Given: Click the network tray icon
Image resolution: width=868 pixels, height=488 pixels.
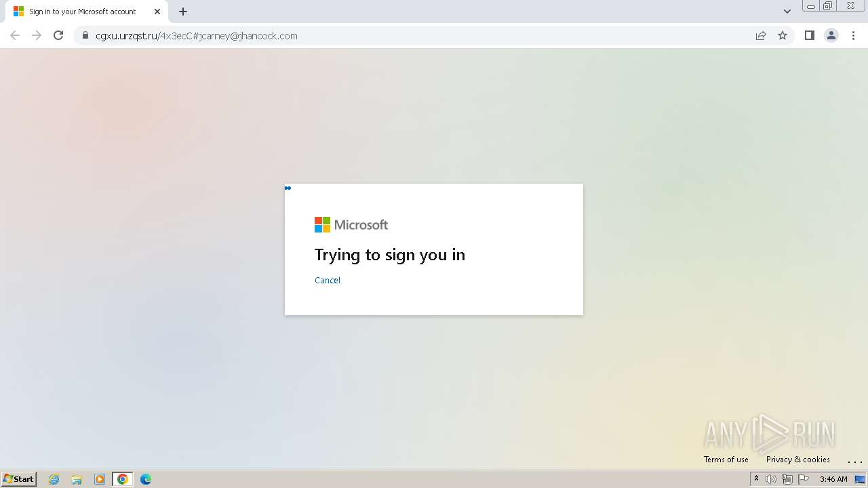Looking at the screenshot, I should point(787,479).
